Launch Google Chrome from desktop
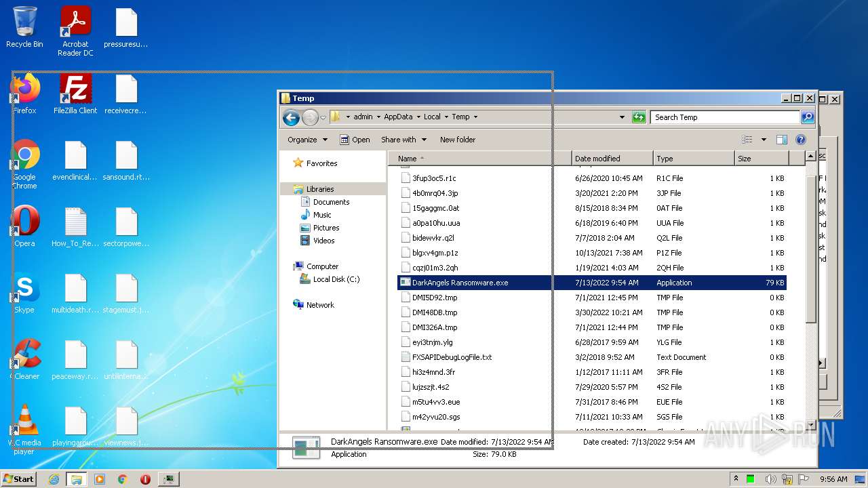 tap(24, 163)
